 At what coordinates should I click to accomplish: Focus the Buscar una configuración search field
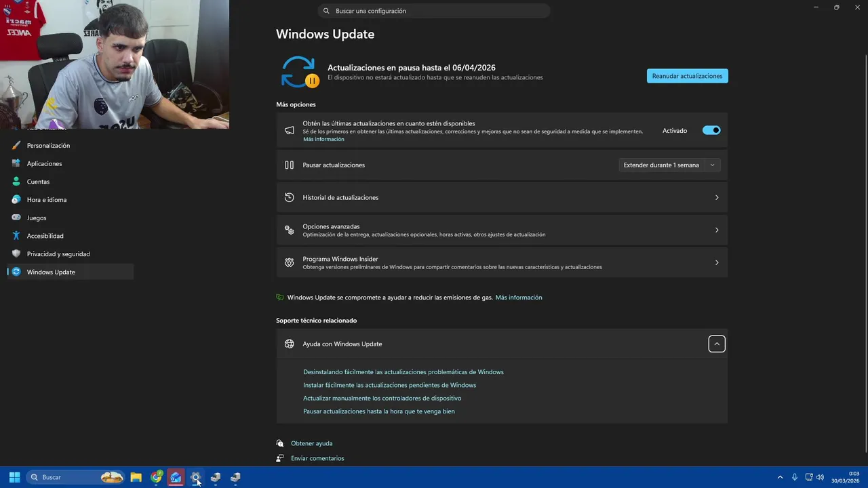[434, 11]
